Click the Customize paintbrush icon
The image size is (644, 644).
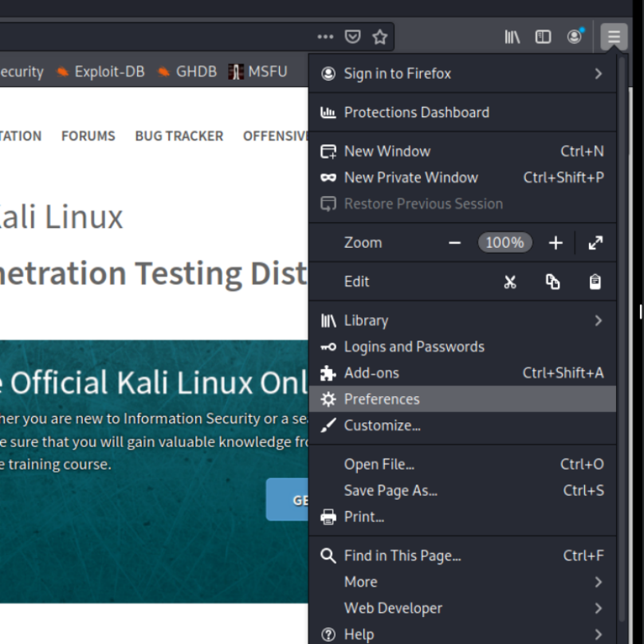pos(328,426)
